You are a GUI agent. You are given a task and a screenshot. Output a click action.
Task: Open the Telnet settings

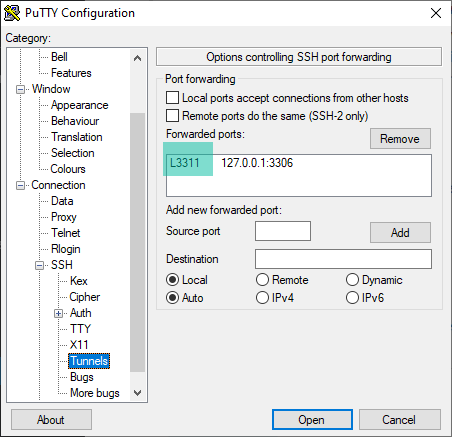click(x=65, y=233)
